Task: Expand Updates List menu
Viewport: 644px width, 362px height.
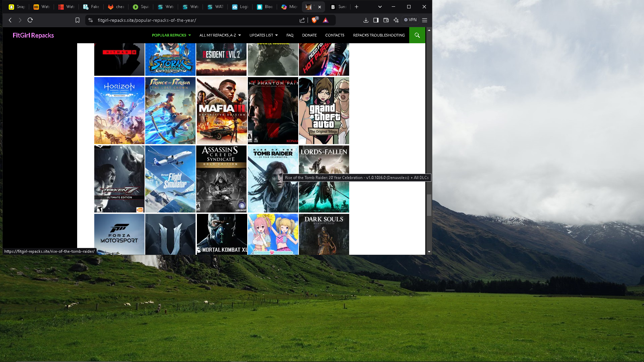Action: tap(264, 35)
